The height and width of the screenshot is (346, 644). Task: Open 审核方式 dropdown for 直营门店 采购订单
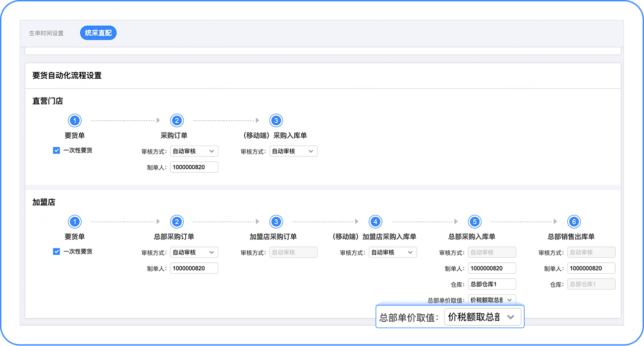click(x=194, y=151)
